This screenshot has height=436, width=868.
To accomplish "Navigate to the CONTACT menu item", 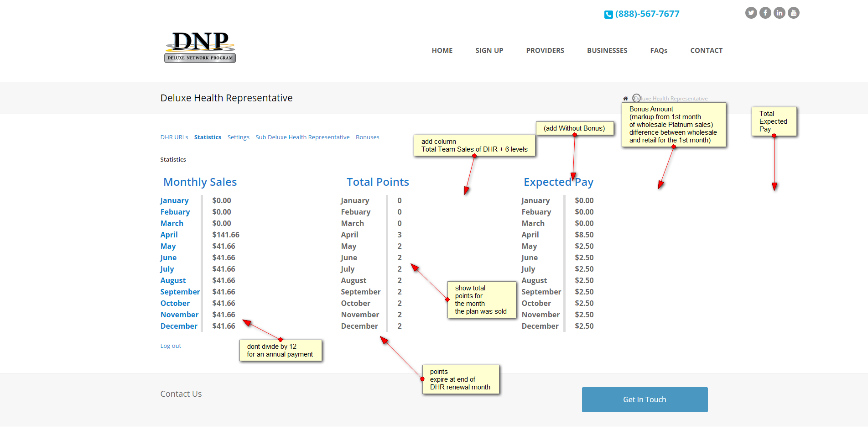I will click(x=707, y=51).
